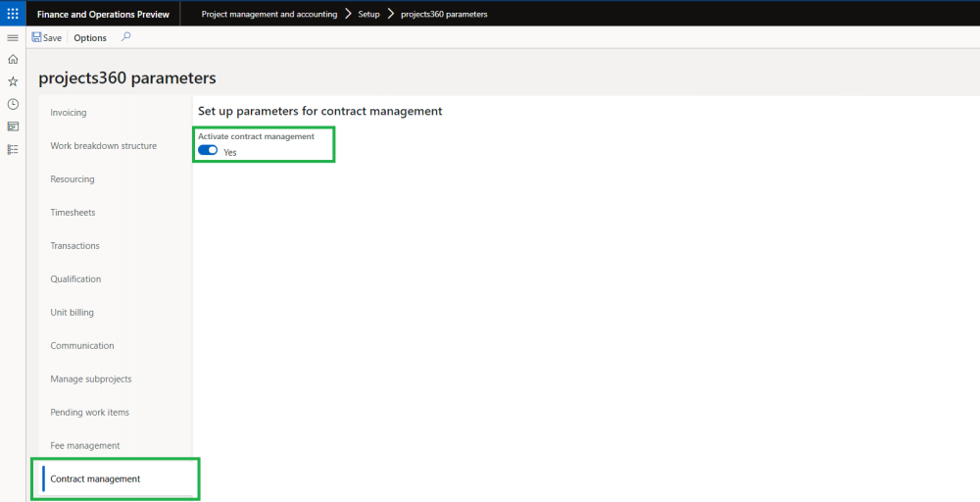This screenshot has height=502, width=980.
Task: Click the 'Yes' toggle value label
Action: [230, 152]
